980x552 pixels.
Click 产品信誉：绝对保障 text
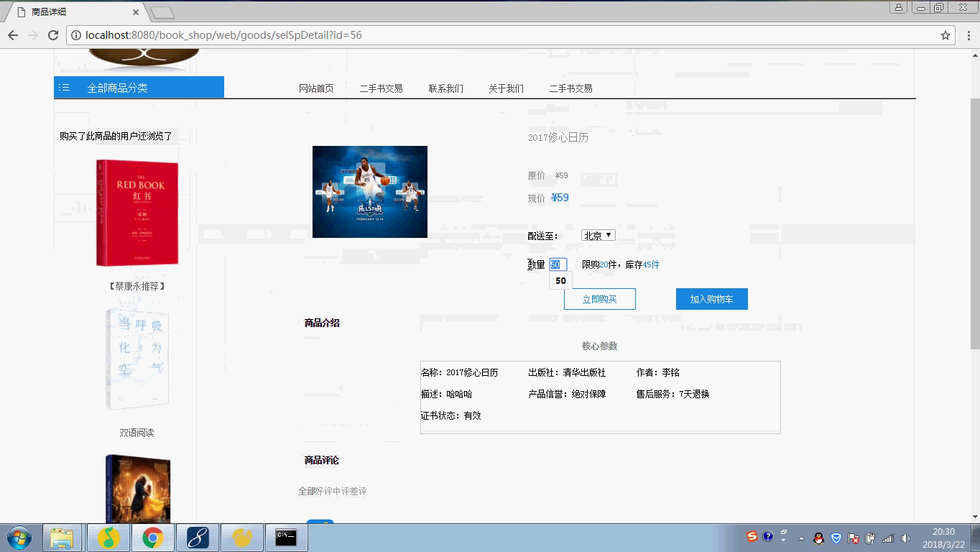567,394
